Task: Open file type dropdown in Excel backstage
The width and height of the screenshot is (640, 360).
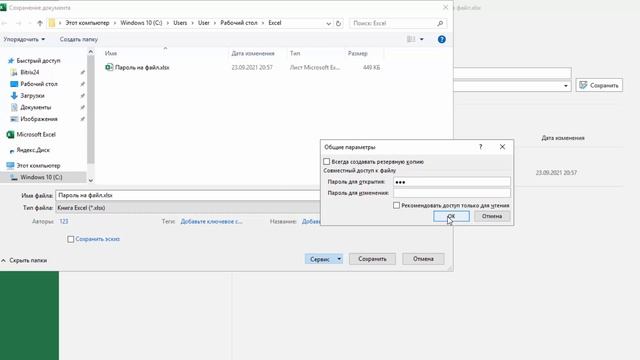Action: point(565,86)
